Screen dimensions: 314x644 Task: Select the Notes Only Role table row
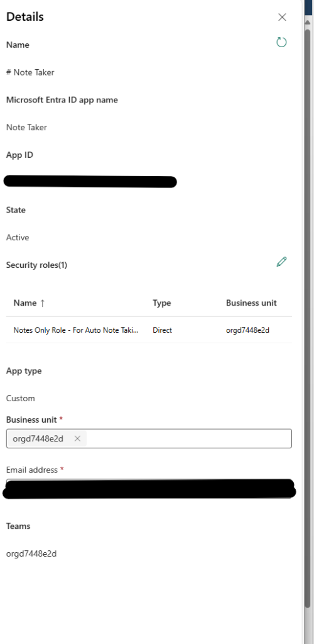click(x=149, y=330)
